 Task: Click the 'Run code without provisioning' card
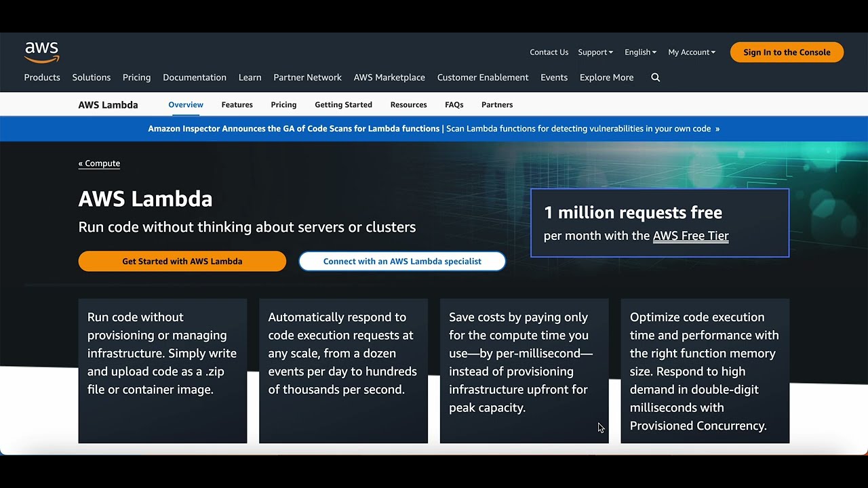click(x=163, y=371)
